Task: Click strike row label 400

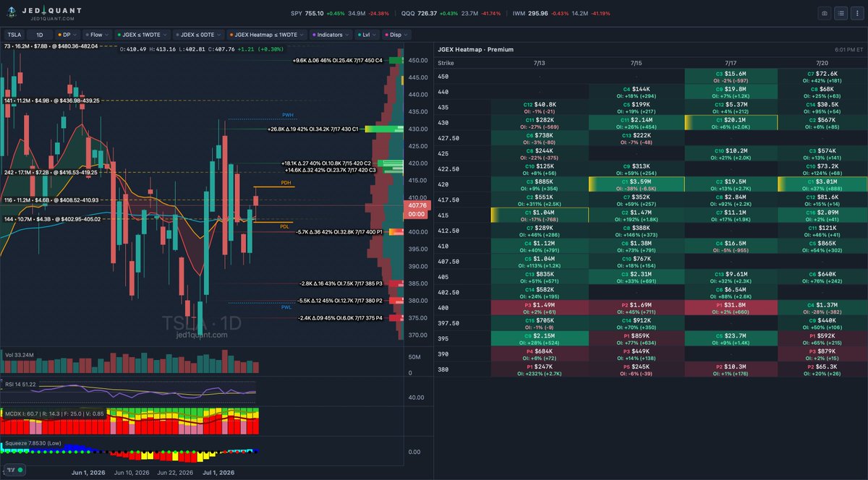Action: (x=443, y=308)
